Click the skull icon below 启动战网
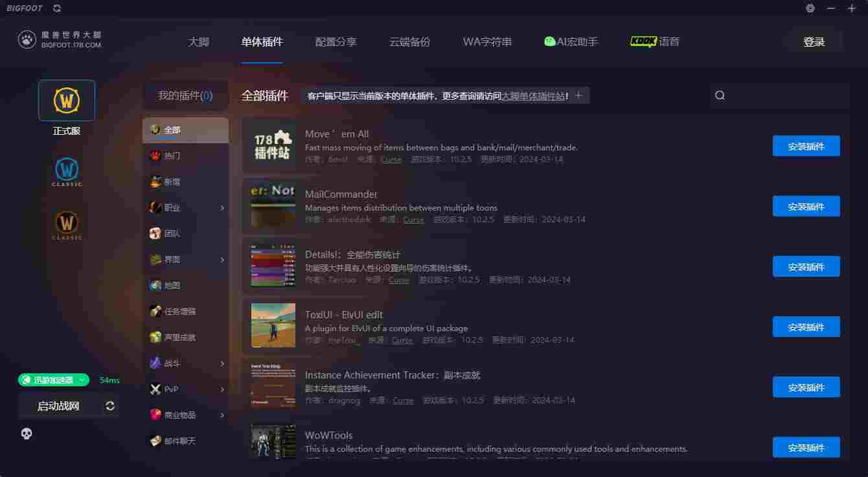The image size is (868, 477). click(x=27, y=434)
